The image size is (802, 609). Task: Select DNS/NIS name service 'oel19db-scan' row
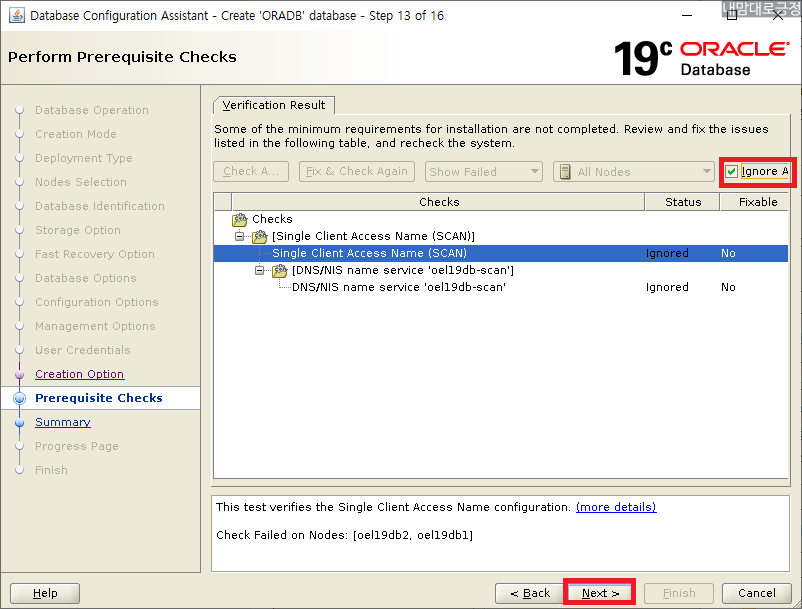point(501,287)
